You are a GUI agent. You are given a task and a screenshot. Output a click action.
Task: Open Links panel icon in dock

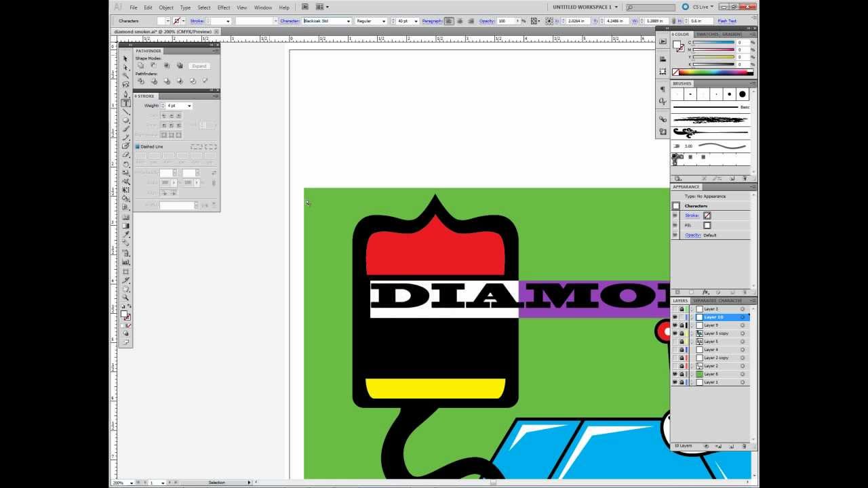[x=663, y=119]
